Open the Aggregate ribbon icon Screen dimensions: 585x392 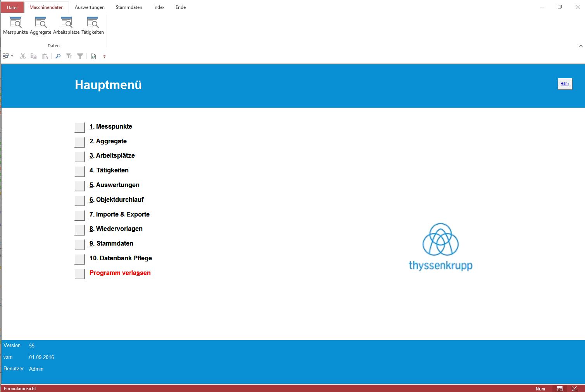40,26
